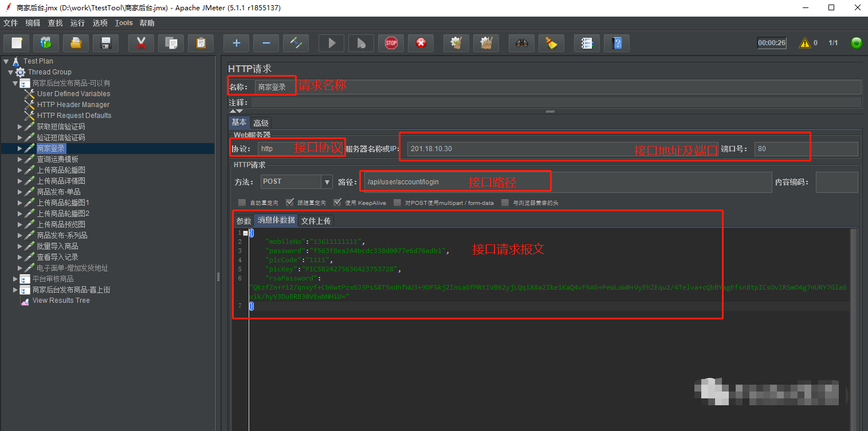Switch to the 参数 tab
868x431 pixels.
[243, 221]
